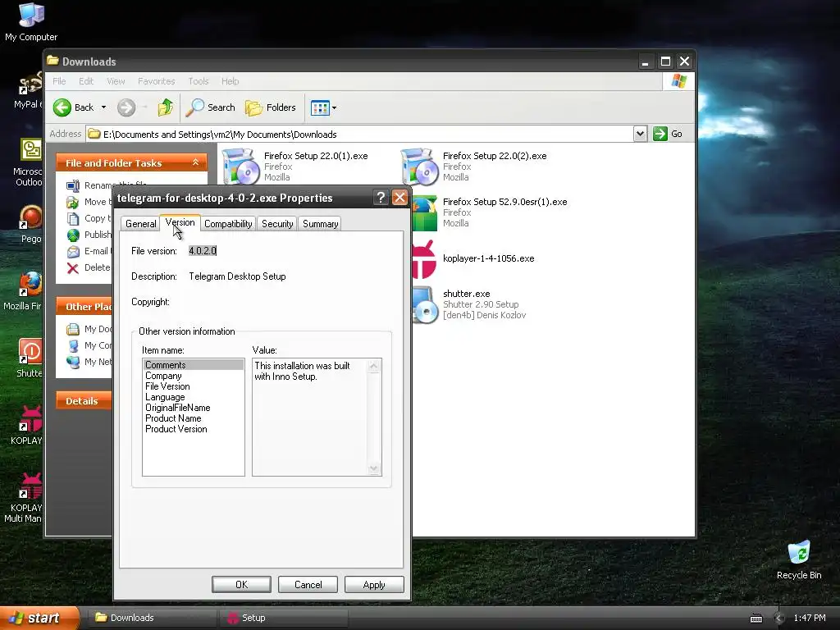Click Value box scrollbar down arrow
This screenshot has height=630, width=840.
374,468
